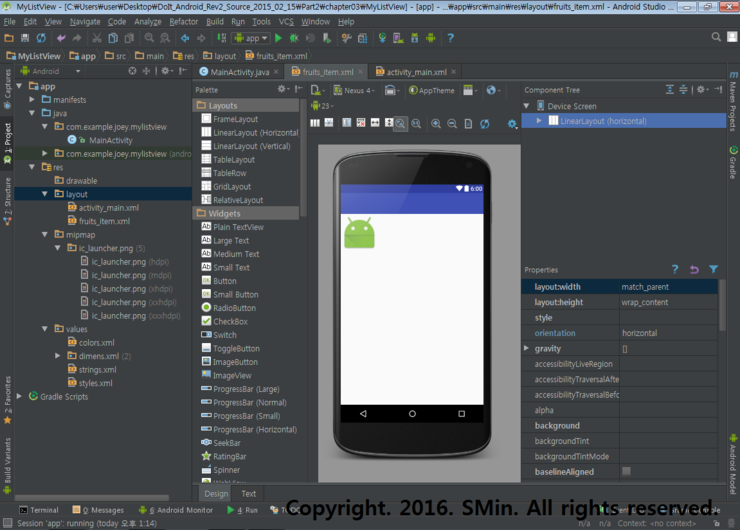The width and height of the screenshot is (740, 530).
Task: Toggle the Build Variants side panel
Action: click(x=7, y=466)
